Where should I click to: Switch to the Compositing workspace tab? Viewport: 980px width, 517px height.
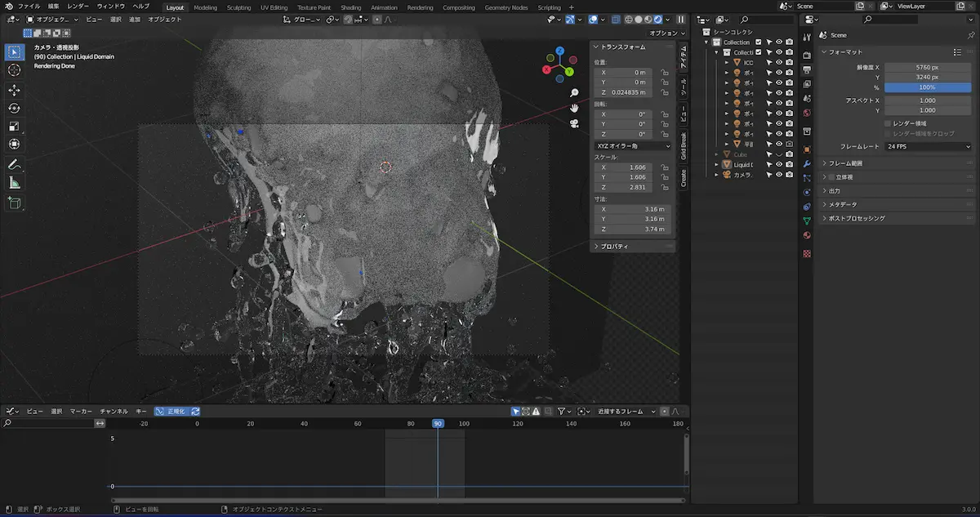(458, 7)
